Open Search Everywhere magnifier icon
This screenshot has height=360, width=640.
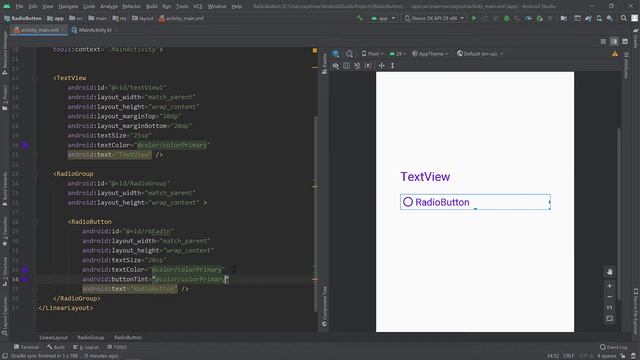click(x=624, y=18)
